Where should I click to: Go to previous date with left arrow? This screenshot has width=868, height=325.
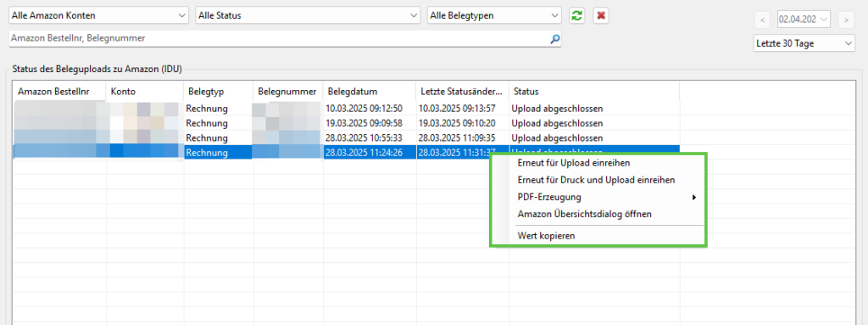click(763, 20)
